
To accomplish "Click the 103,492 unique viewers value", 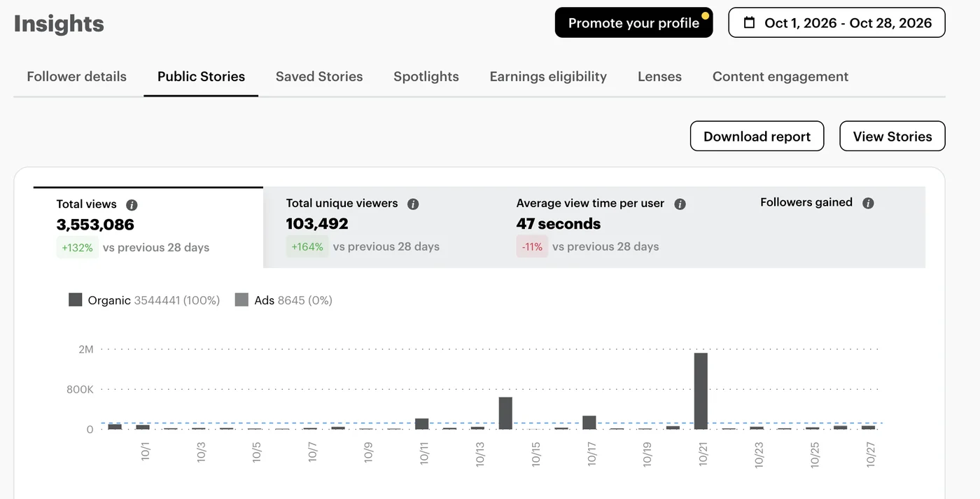I will click(x=317, y=224).
